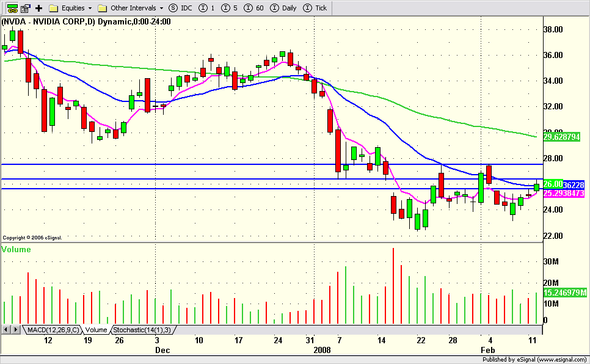The width and height of the screenshot is (590, 364).
Task: Click the right tab-scroll arrow
Action: (15, 330)
